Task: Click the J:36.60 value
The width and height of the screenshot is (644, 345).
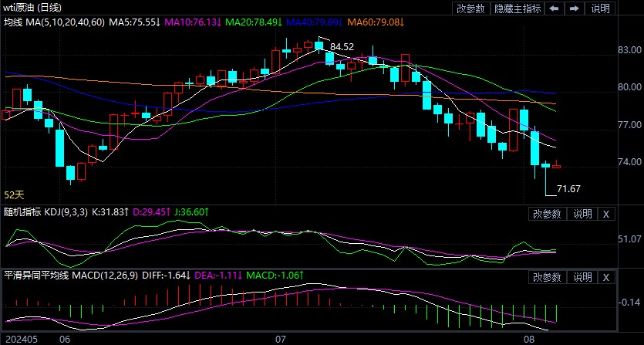Action: [x=192, y=212]
